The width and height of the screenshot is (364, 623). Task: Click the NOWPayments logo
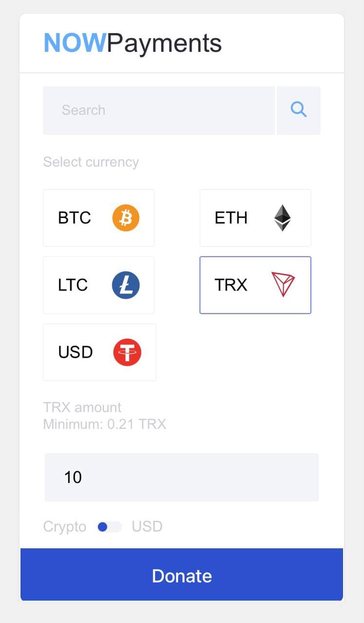[x=133, y=43]
